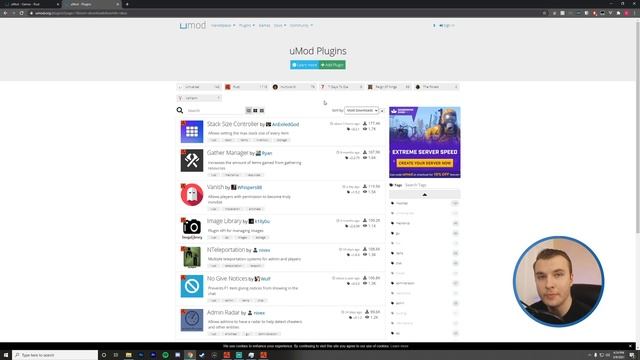Screen dimensions: 640x360
Task: Open Gather Manager plugin title
Action: 227,153
